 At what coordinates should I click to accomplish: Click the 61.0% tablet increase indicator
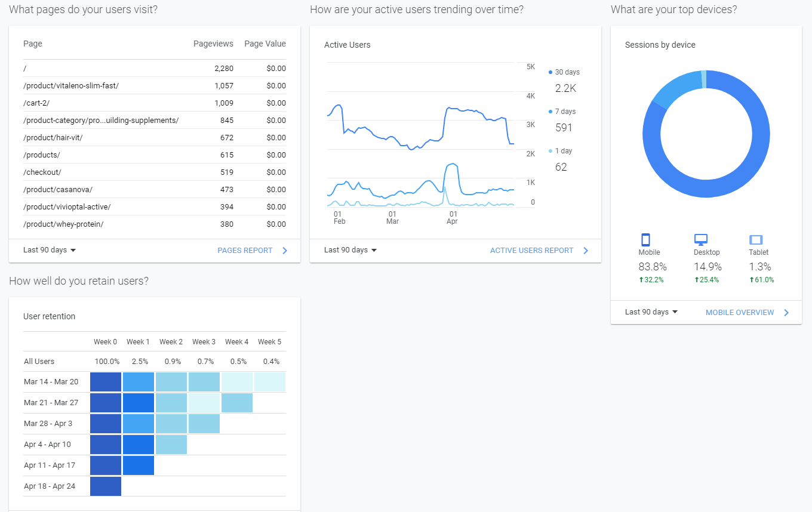761,280
